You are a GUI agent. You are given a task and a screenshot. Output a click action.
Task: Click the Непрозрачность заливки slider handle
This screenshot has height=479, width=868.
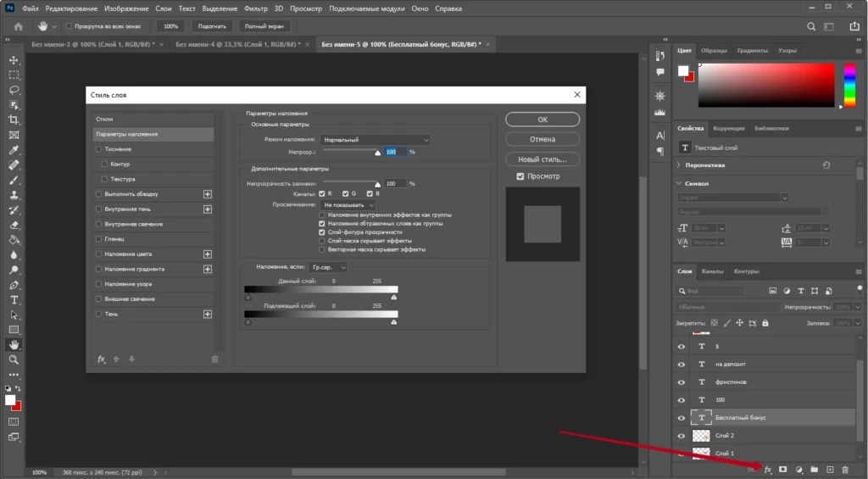[377, 185]
